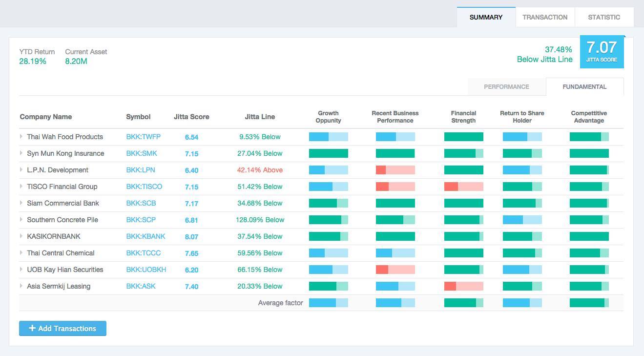644x356 pixels.
Task: Expand the KASIKORNBANK row
Action: (21, 236)
